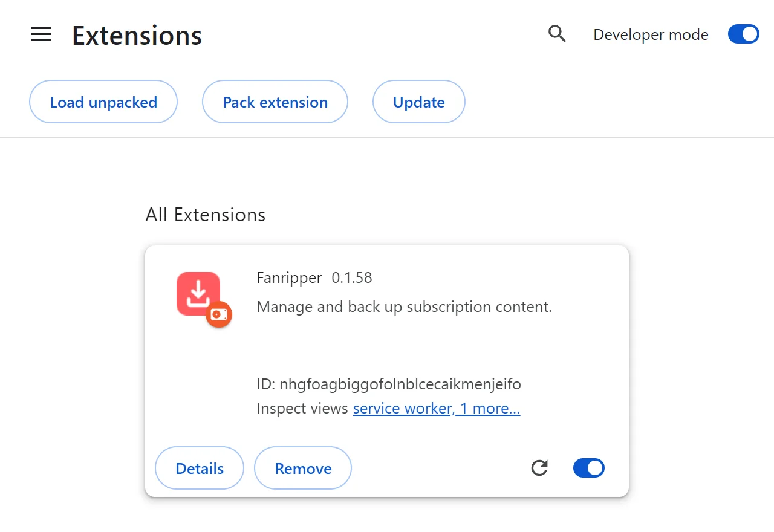Screen dimensions: 774x532
Task: Disable the Fanripper extension toggle
Action: (x=589, y=468)
